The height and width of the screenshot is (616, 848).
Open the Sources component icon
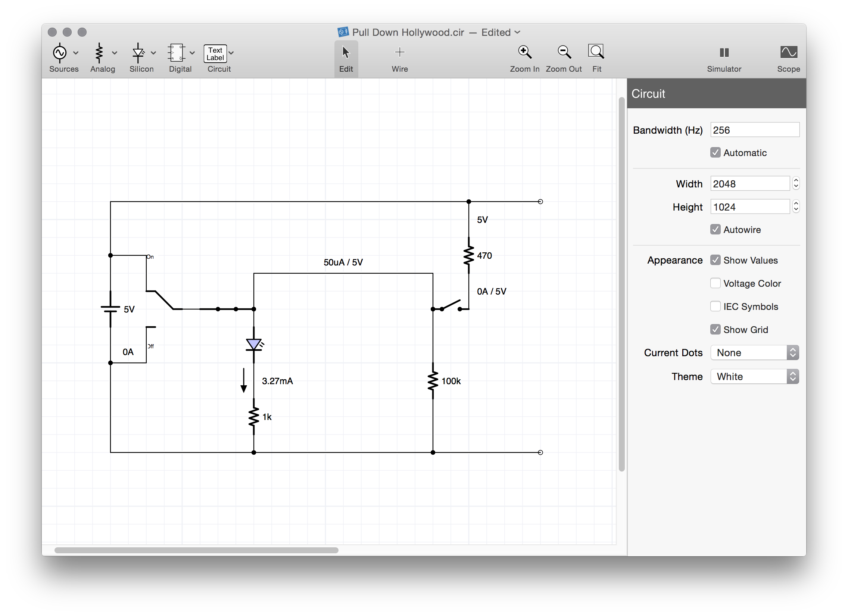coord(60,53)
